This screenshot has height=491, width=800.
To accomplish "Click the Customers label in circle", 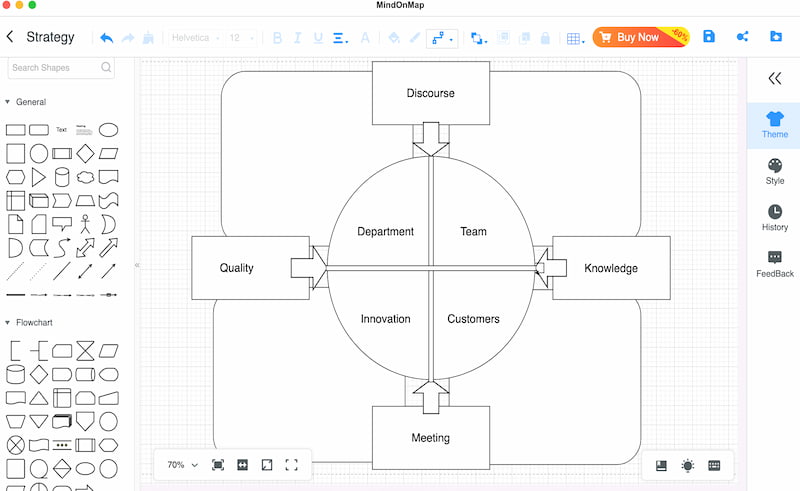I will 473,319.
